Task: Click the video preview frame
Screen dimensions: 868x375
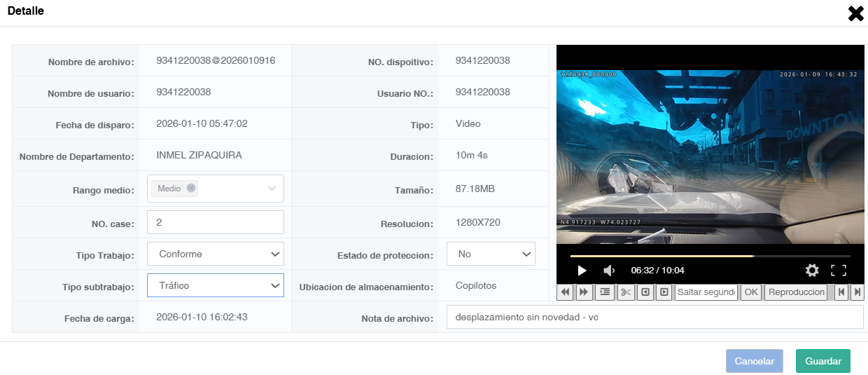Action: [x=710, y=156]
